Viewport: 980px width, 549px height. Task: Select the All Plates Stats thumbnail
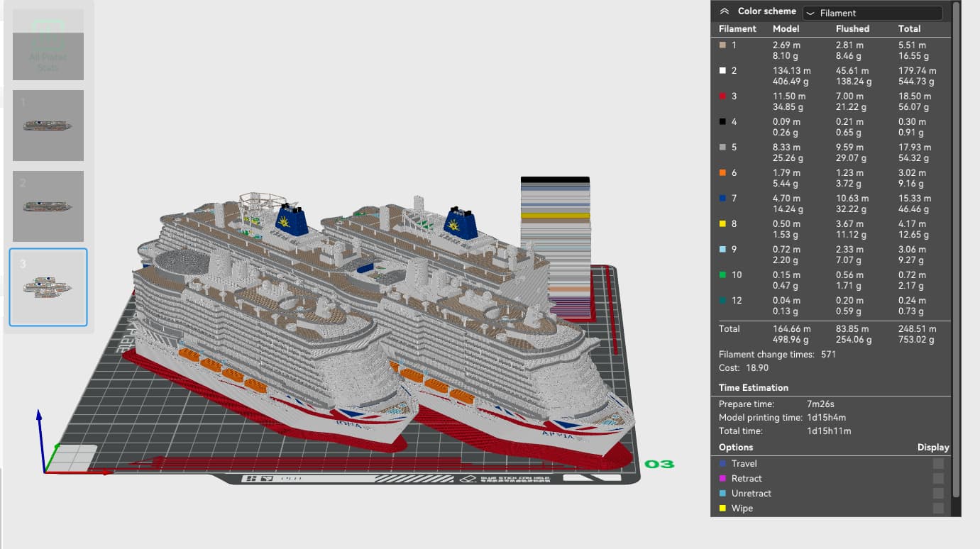[48, 44]
